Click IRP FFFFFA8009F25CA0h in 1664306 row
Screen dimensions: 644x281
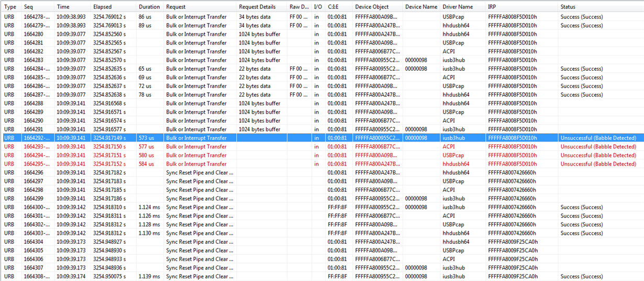[x=513, y=259]
